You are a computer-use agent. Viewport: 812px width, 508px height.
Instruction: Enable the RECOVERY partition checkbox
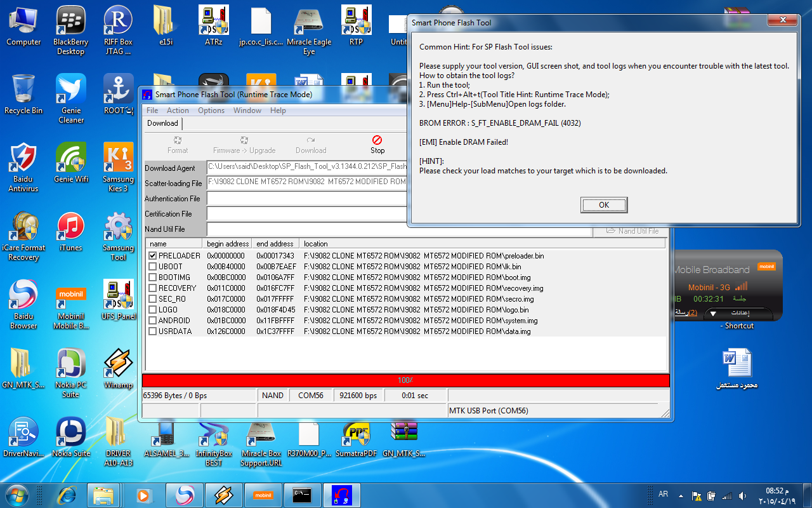153,288
